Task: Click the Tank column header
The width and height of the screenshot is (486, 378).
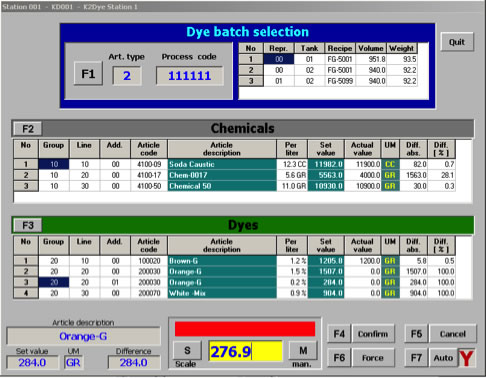Action: pos(310,48)
